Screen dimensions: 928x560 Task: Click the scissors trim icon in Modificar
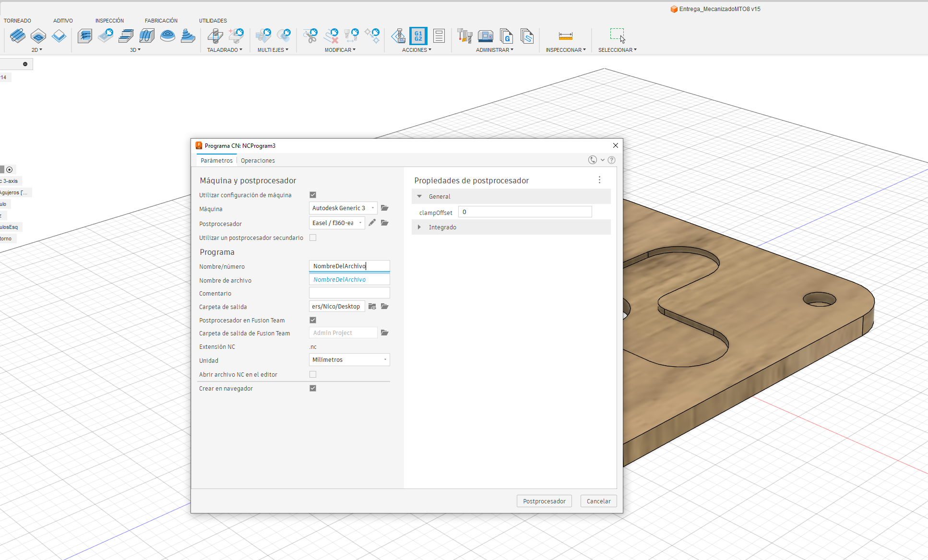click(310, 36)
